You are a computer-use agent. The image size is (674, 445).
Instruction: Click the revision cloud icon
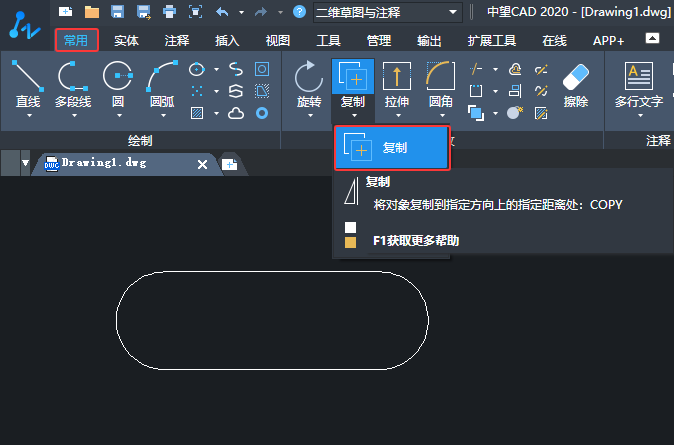(x=236, y=114)
